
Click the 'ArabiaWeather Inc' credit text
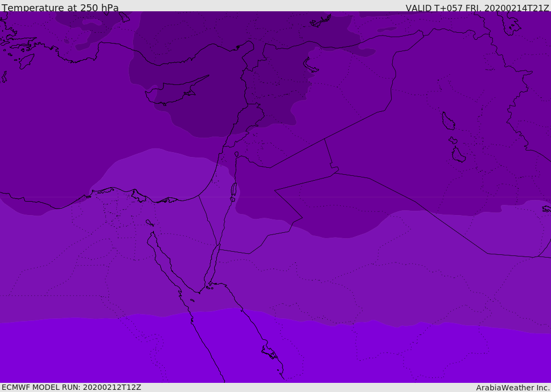coord(512,388)
